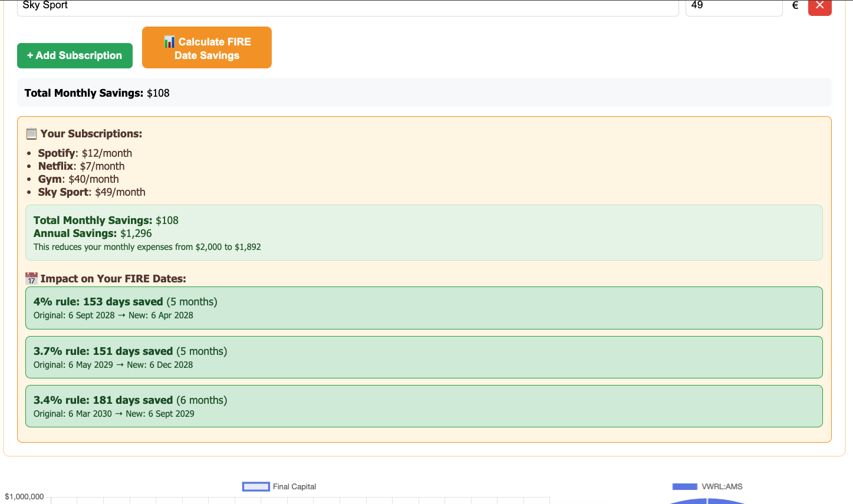Click the bar chart icon on Calculate button
The width and height of the screenshot is (853, 504).
(x=169, y=42)
